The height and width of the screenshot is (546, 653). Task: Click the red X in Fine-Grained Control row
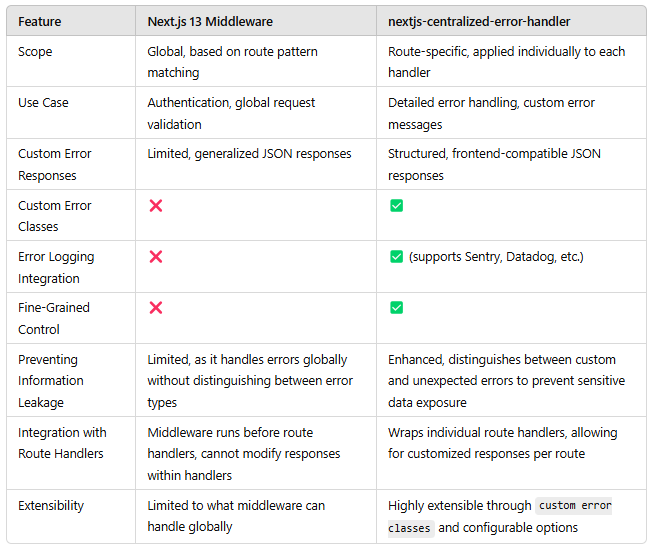click(156, 308)
